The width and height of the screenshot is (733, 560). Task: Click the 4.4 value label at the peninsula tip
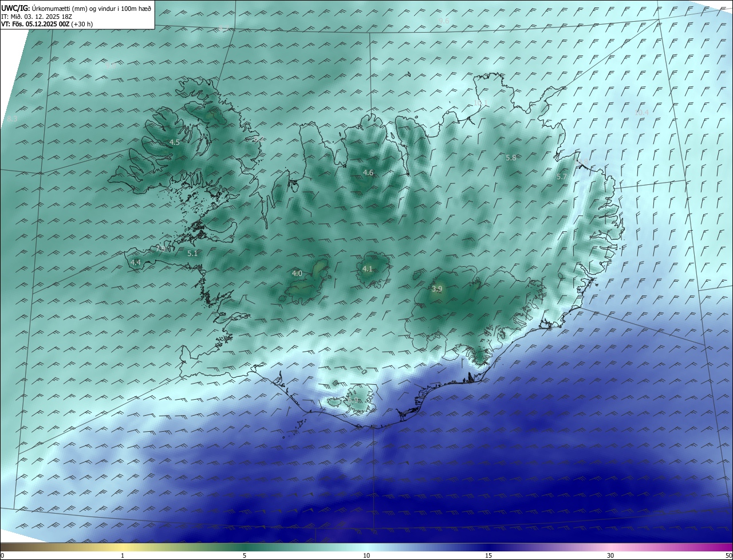(136, 262)
